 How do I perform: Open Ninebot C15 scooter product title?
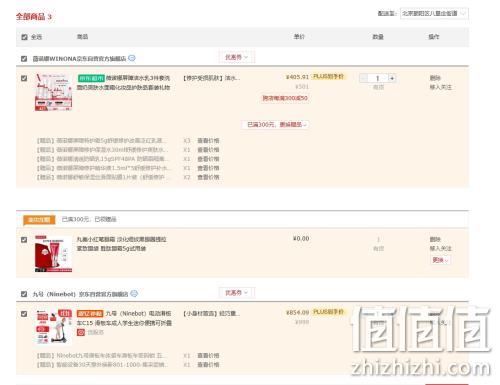click(x=124, y=318)
